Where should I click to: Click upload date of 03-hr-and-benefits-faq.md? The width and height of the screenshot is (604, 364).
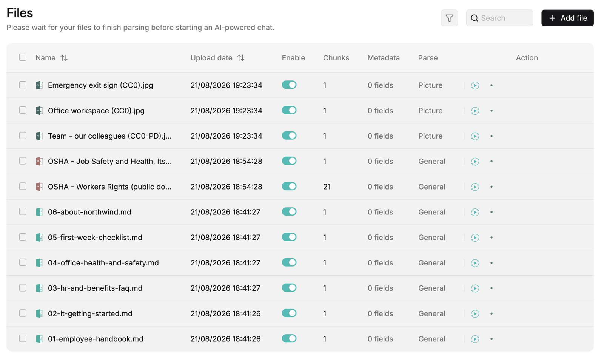pyautogui.click(x=225, y=288)
